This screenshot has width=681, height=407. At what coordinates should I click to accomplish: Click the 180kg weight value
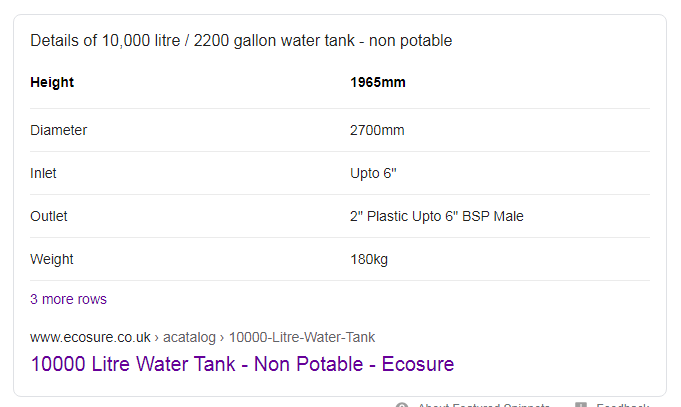[369, 259]
